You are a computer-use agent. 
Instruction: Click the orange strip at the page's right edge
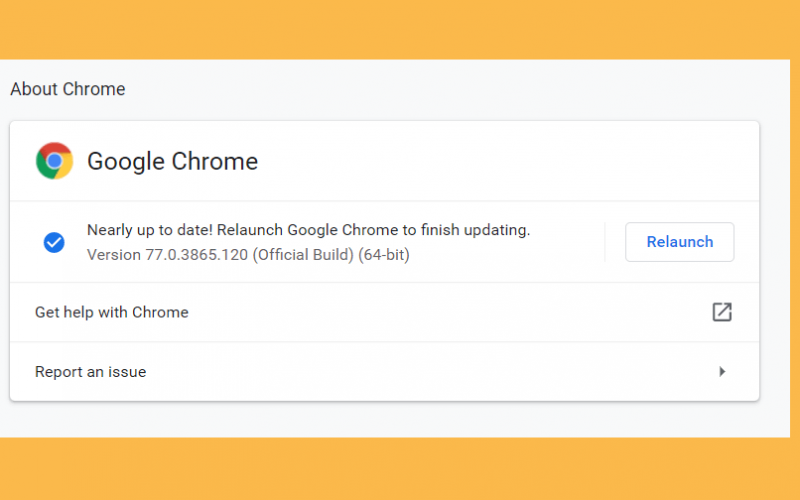pyautogui.click(x=795, y=248)
